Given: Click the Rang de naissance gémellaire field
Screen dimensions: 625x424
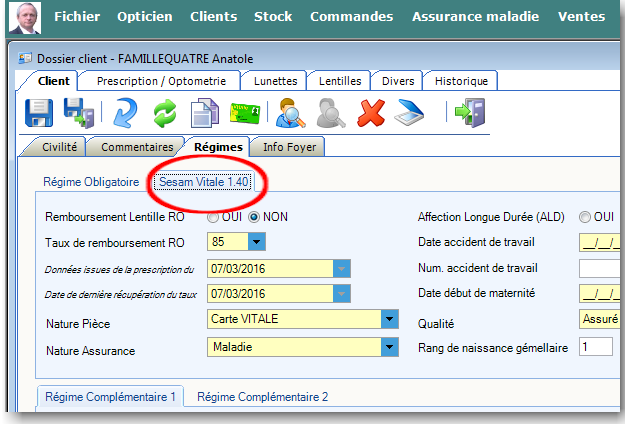Looking at the screenshot, I should 596,347.
